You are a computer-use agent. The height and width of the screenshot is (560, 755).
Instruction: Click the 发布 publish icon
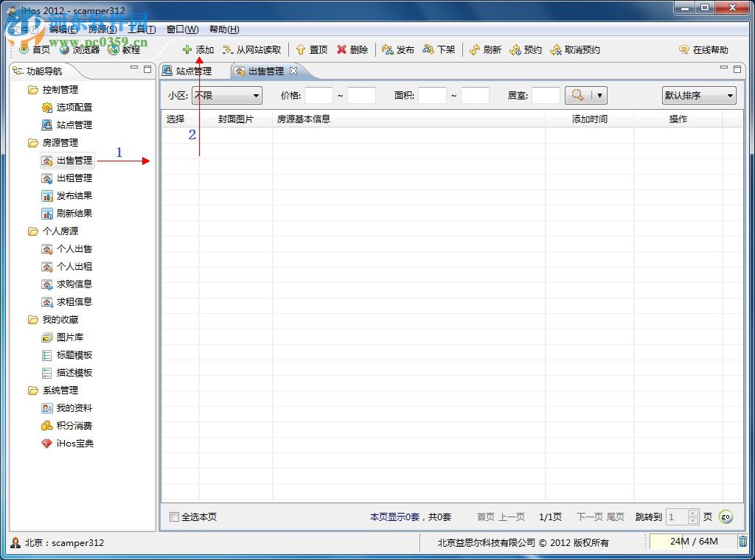(398, 49)
